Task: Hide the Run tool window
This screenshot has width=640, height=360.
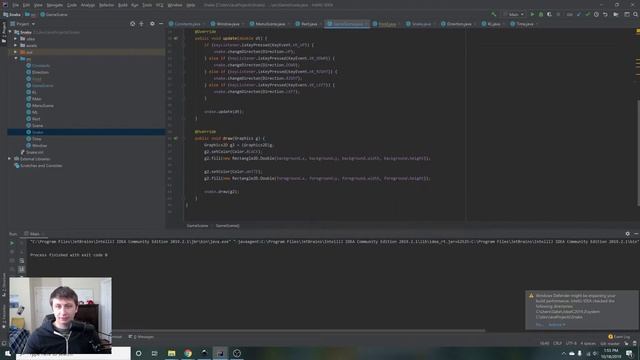Action: point(636,233)
